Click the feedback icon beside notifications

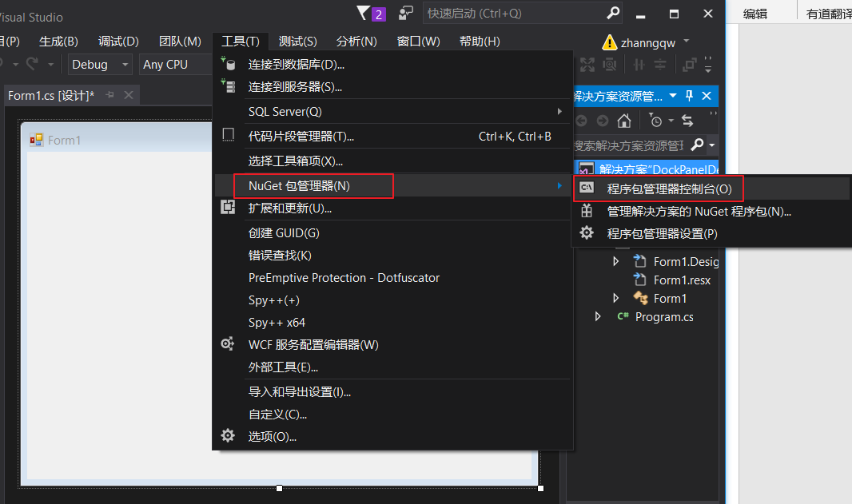[405, 13]
